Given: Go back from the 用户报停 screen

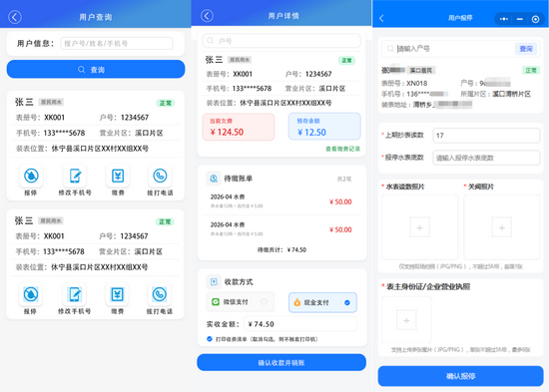Looking at the screenshot, I should click(381, 19).
